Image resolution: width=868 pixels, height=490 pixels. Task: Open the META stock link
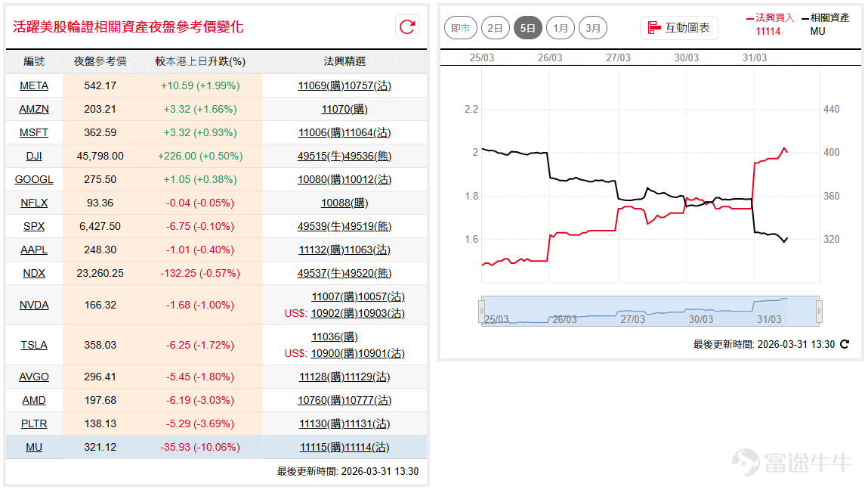tap(34, 86)
